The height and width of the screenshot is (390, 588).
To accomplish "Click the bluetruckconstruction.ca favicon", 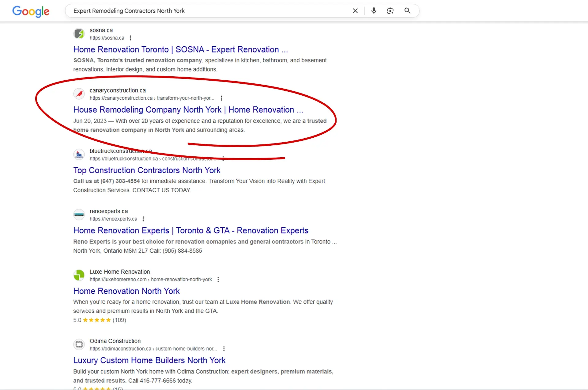I will click(79, 155).
